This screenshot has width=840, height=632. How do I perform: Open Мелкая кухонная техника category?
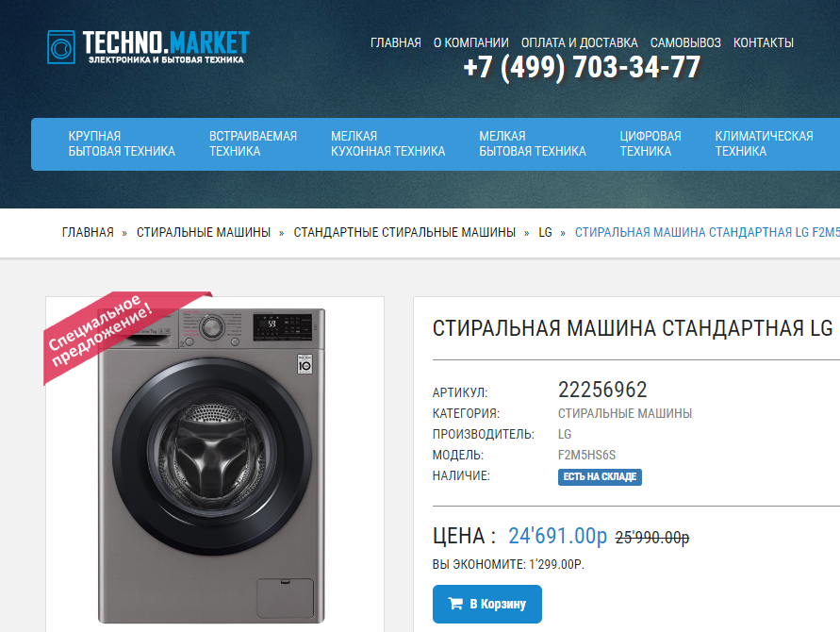click(x=387, y=143)
